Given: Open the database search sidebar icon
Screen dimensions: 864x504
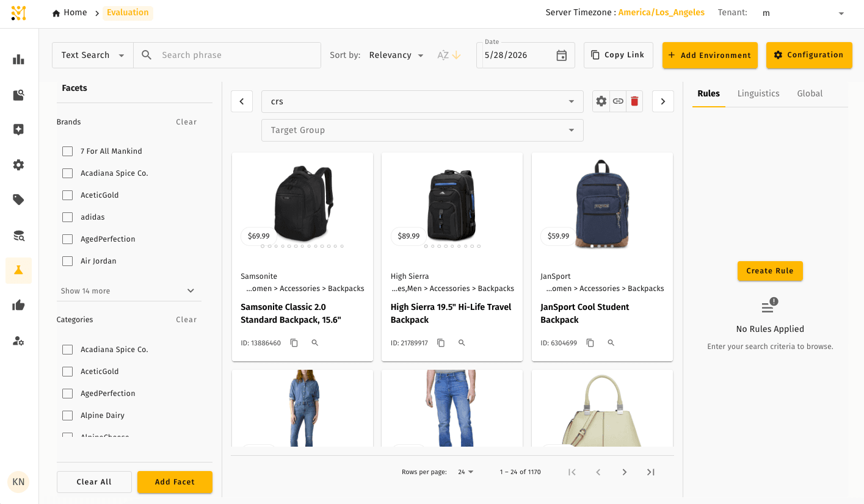Looking at the screenshot, I should point(18,236).
